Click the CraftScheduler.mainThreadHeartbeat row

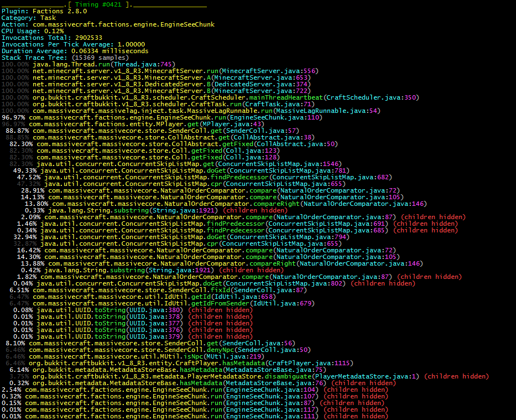coord(211,97)
